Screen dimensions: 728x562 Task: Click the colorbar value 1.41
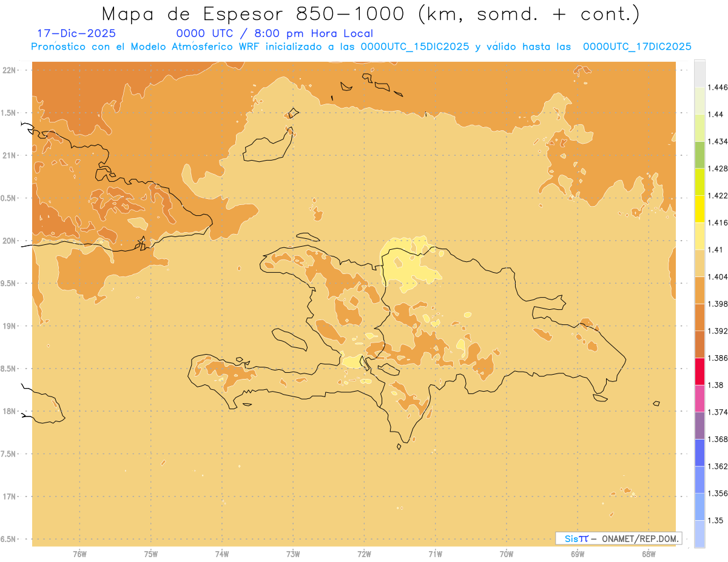pyautogui.click(x=716, y=250)
